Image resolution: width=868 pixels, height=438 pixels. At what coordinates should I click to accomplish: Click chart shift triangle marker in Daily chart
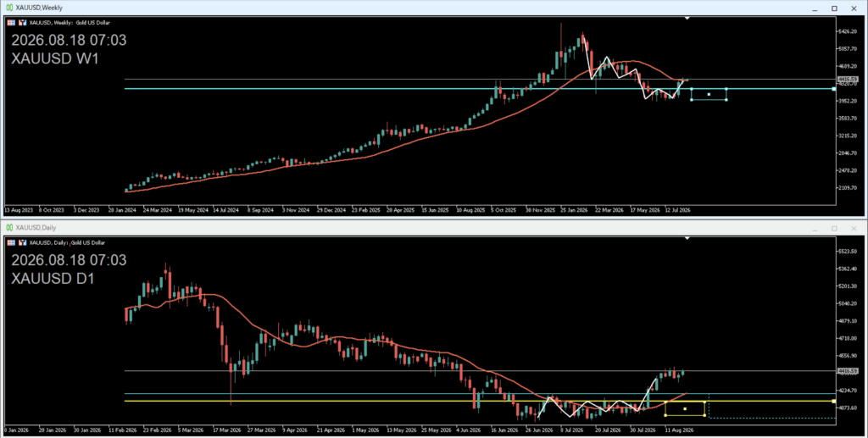(687, 238)
